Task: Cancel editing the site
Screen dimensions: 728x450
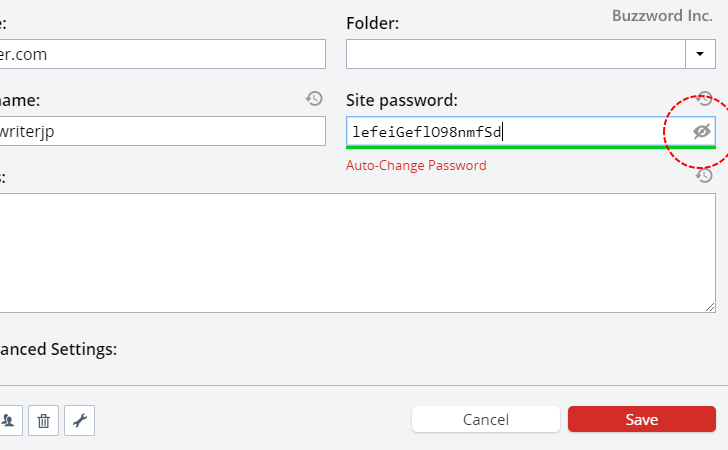Action: click(486, 419)
